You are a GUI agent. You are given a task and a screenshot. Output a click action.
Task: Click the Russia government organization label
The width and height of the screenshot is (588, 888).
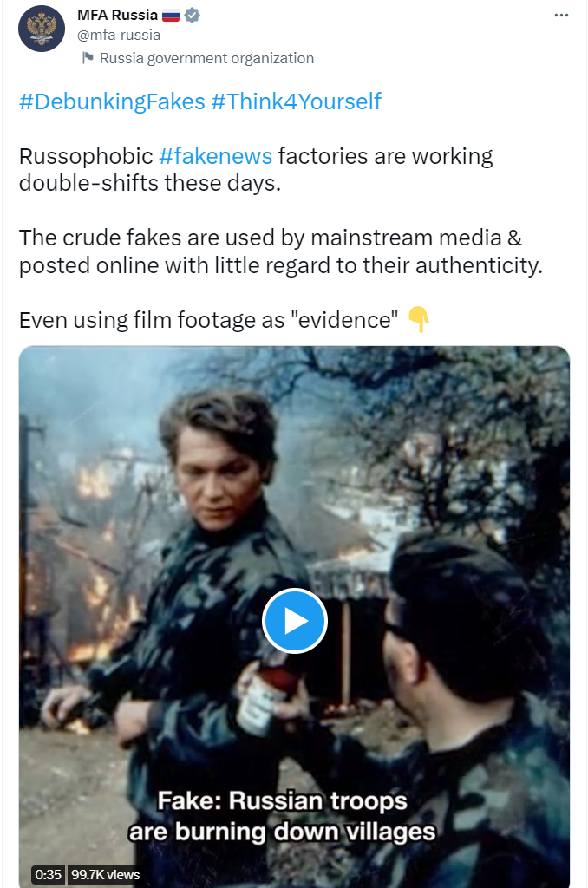point(206,58)
